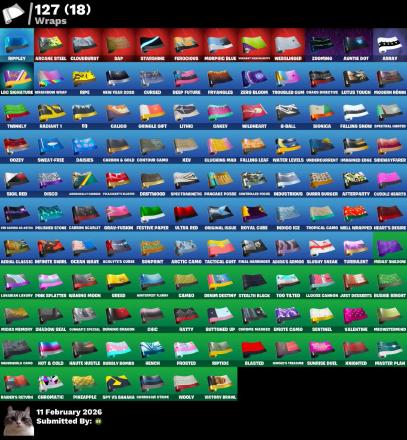Select the Arcane Steel wrap
407x440 pixels.
pos(51,45)
